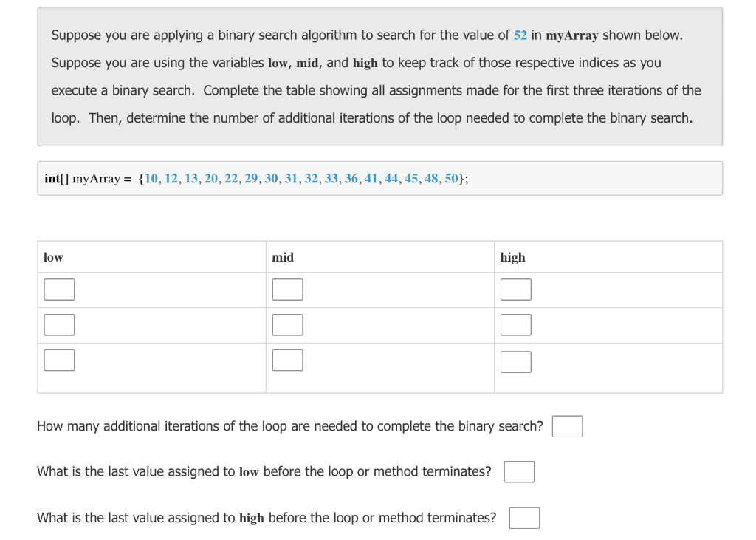Screen dimensions: 756x540
Task: Click the mid input box in first table row
Action: (x=287, y=289)
